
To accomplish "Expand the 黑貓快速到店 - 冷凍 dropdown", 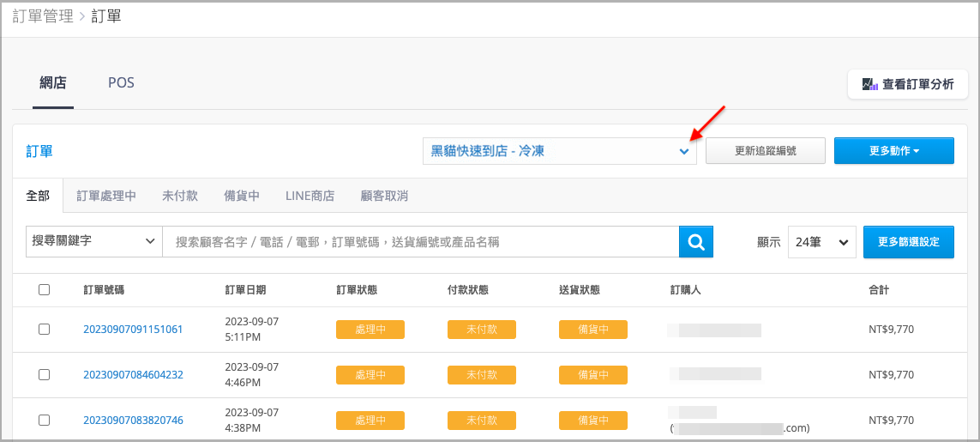I will coord(560,151).
